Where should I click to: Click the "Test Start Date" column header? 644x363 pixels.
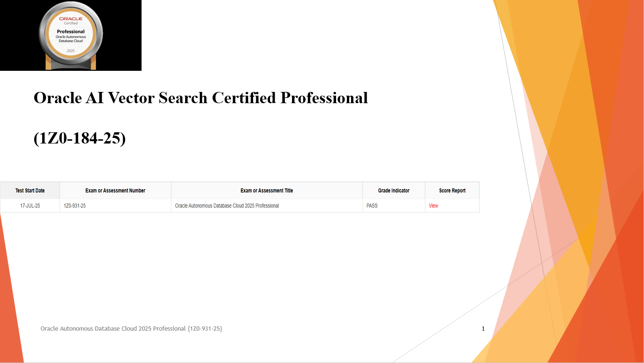(30, 190)
